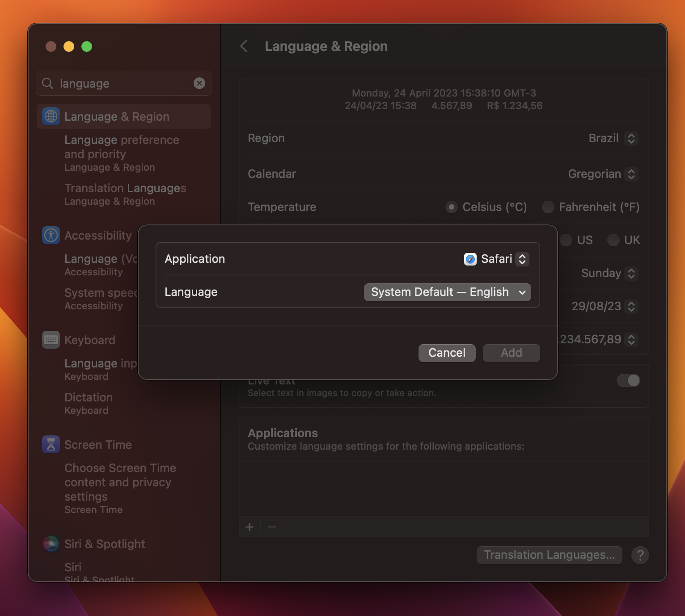Toggle the Live Text switch
The height and width of the screenshot is (616, 685).
(628, 380)
